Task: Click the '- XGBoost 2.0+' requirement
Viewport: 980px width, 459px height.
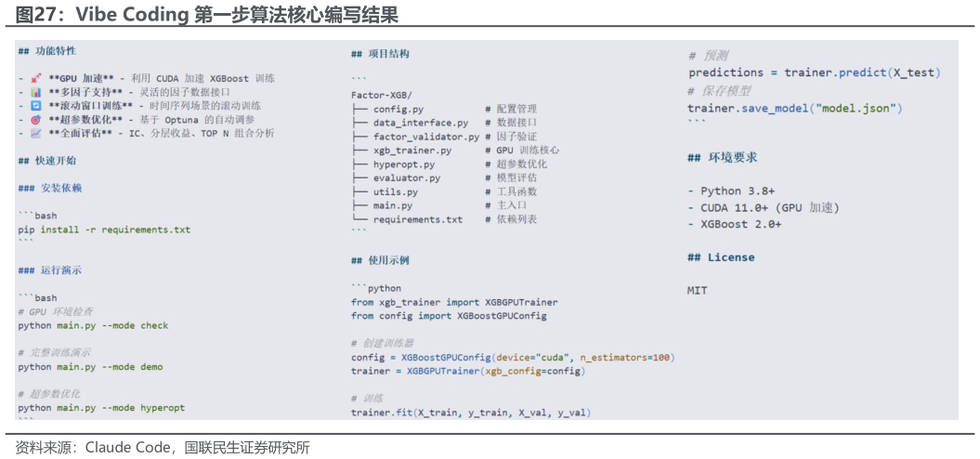Action: point(735,224)
